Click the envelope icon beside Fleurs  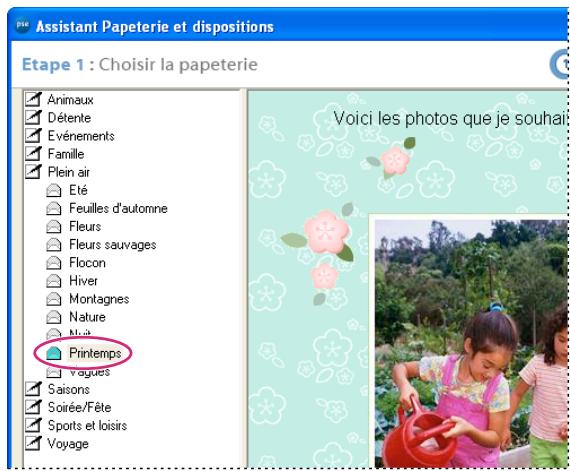click(x=54, y=227)
